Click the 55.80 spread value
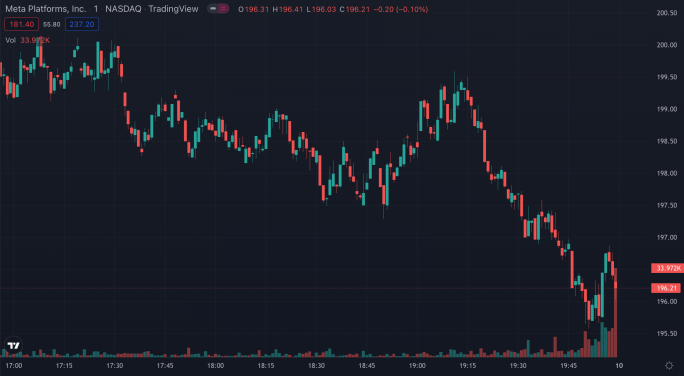The image size is (684, 376). click(x=51, y=24)
